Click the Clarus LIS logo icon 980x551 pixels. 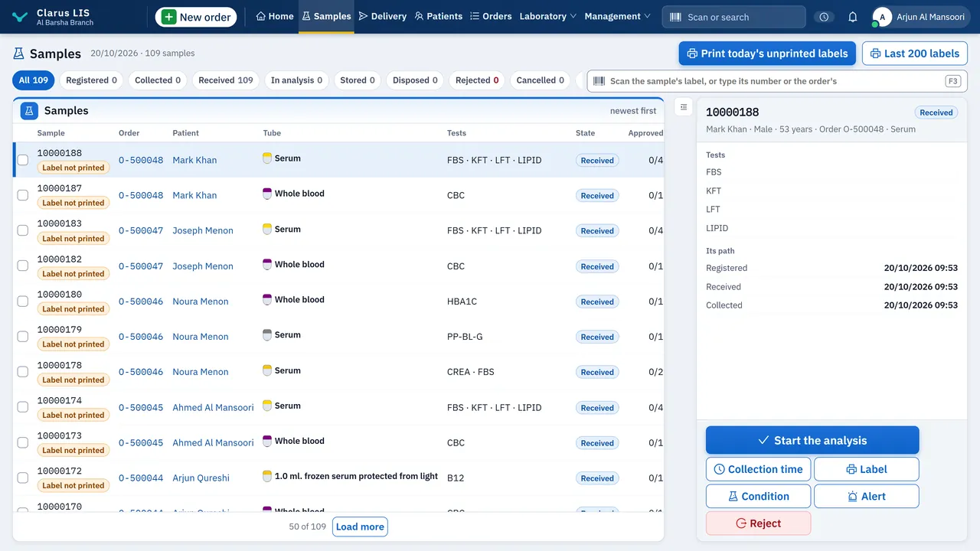pyautogui.click(x=20, y=16)
